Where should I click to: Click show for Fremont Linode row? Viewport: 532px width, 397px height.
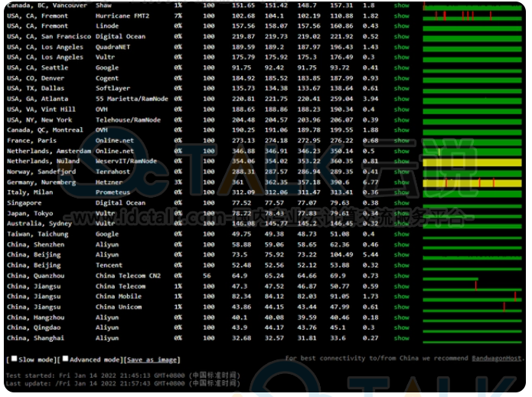point(401,26)
